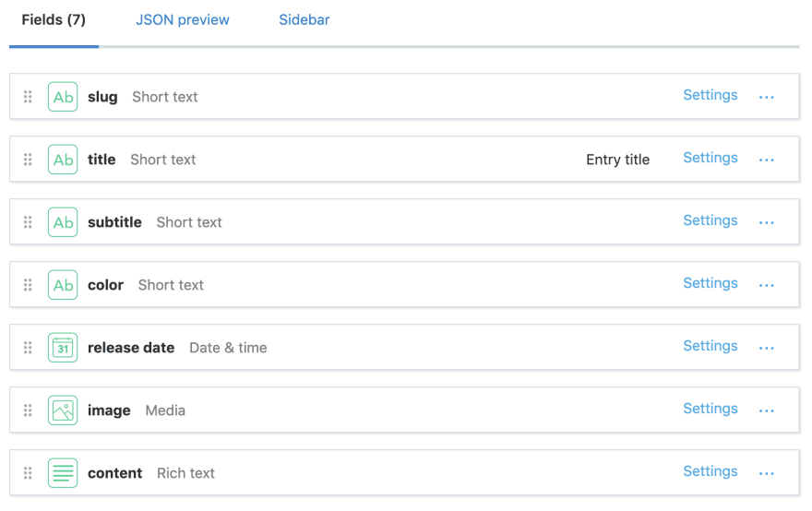Viewport: 812px width, 511px height.
Task: Grab the drag handle for slug field
Action: tap(28, 97)
